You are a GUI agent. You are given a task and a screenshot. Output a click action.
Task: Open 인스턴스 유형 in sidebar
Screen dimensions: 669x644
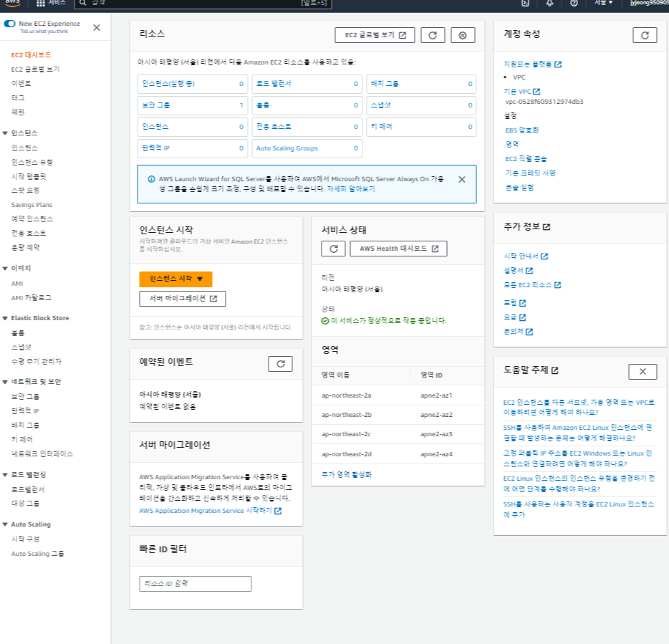(32, 162)
